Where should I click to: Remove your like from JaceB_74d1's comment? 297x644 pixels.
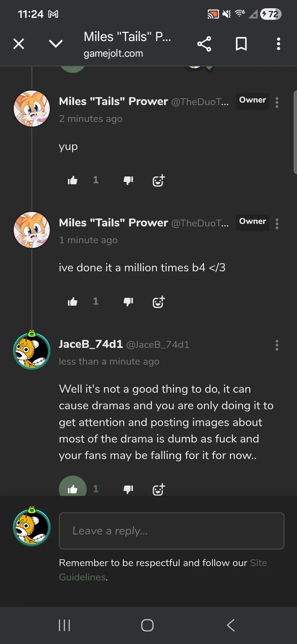(73, 488)
